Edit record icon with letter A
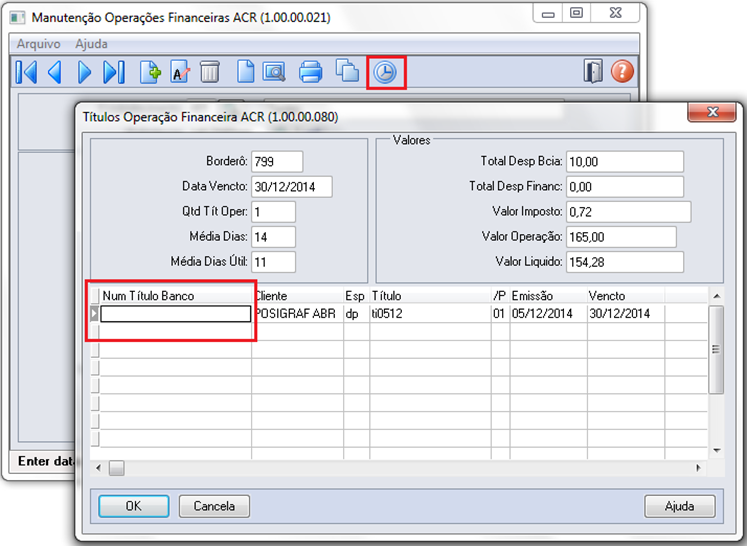 (x=180, y=72)
